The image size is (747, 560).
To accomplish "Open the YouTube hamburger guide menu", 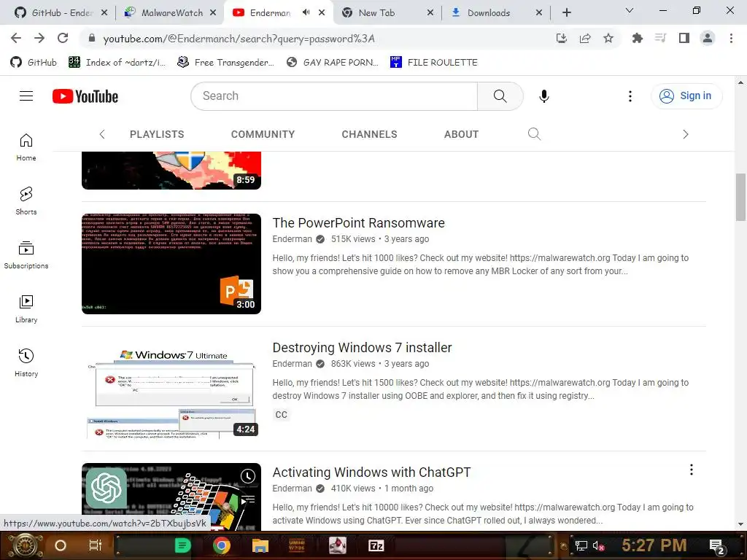I will [x=26, y=96].
